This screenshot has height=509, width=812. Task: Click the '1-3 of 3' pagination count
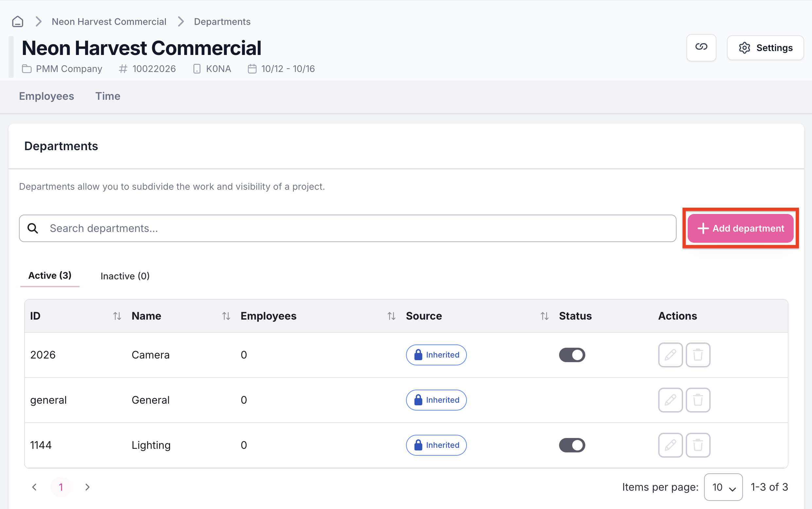(769, 487)
